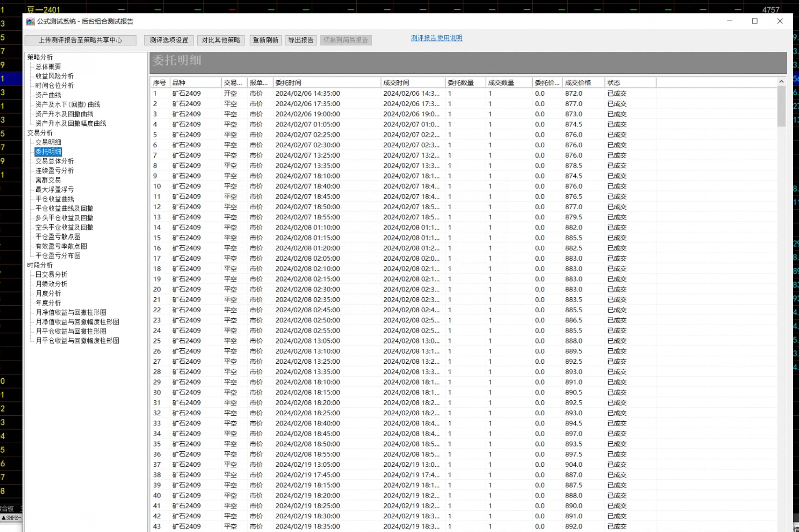
Task: Select 时间仓位分析 tree item
Action: coord(55,86)
